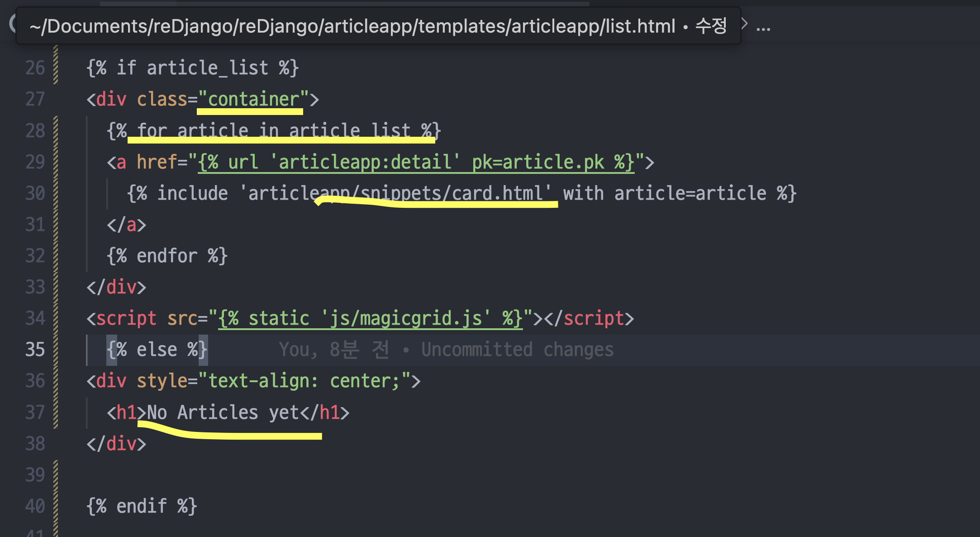Click the git blame 'Uncommitted changes' annotation
The width and height of the screenshot is (980, 537).
517,350
